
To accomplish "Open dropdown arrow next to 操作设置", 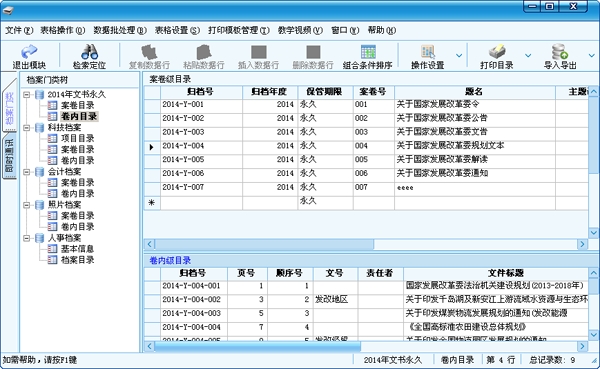I will (x=459, y=56).
